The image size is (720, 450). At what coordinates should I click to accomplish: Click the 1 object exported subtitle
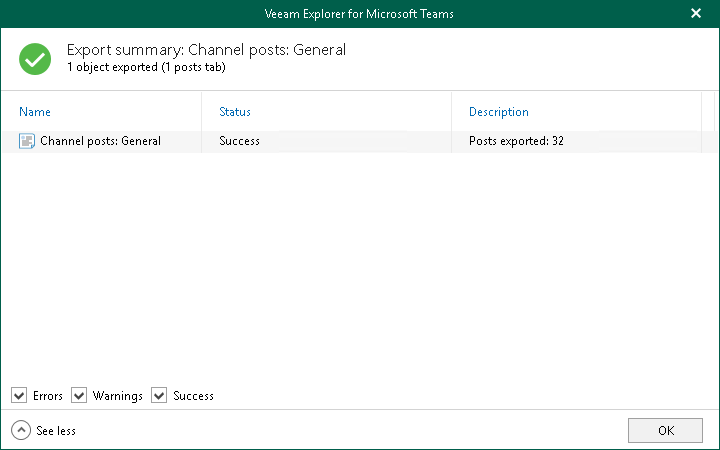[146, 67]
